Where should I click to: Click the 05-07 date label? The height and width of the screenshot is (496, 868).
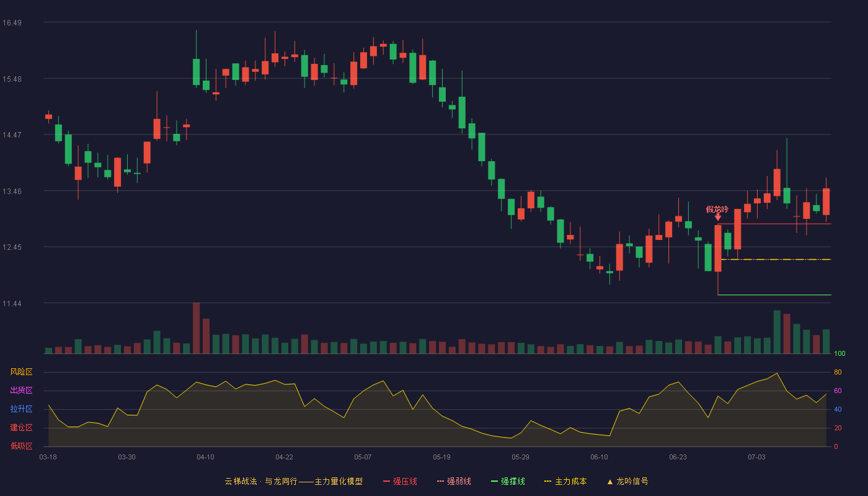363,457
